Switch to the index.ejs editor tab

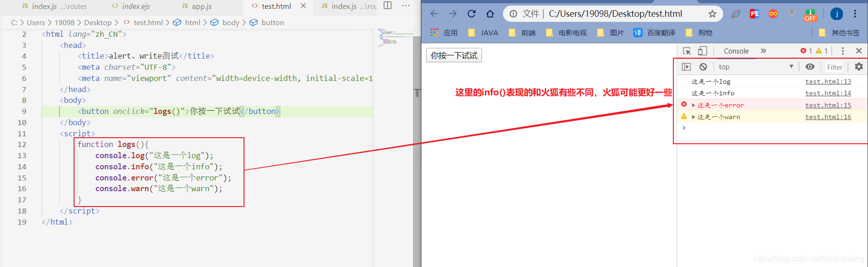[136, 7]
